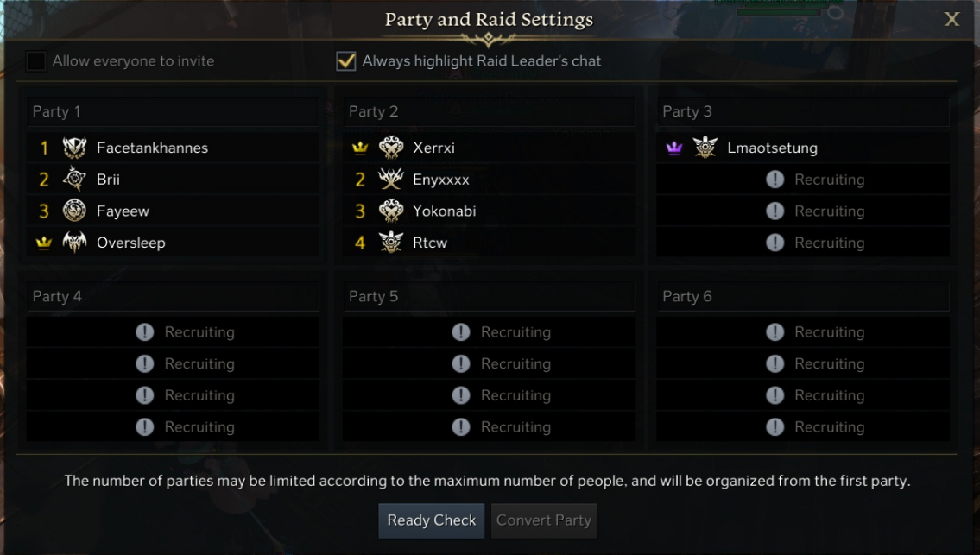Click the class icon beside Facetankhannes

click(x=75, y=148)
